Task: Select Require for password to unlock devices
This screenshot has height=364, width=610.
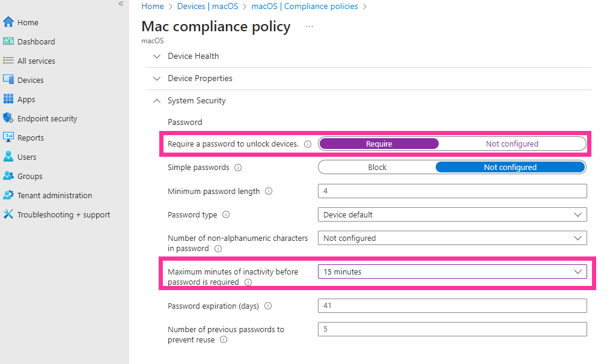Action: pyautogui.click(x=379, y=144)
